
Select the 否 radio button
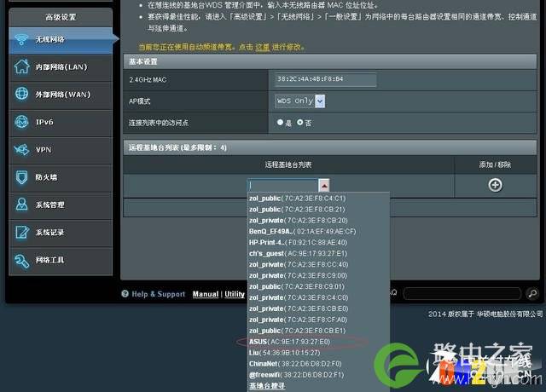(299, 123)
